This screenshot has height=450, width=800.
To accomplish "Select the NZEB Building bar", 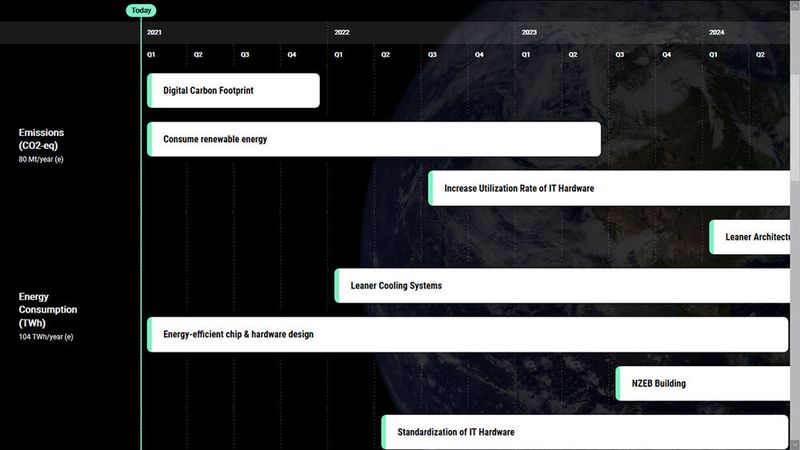I will [703, 383].
